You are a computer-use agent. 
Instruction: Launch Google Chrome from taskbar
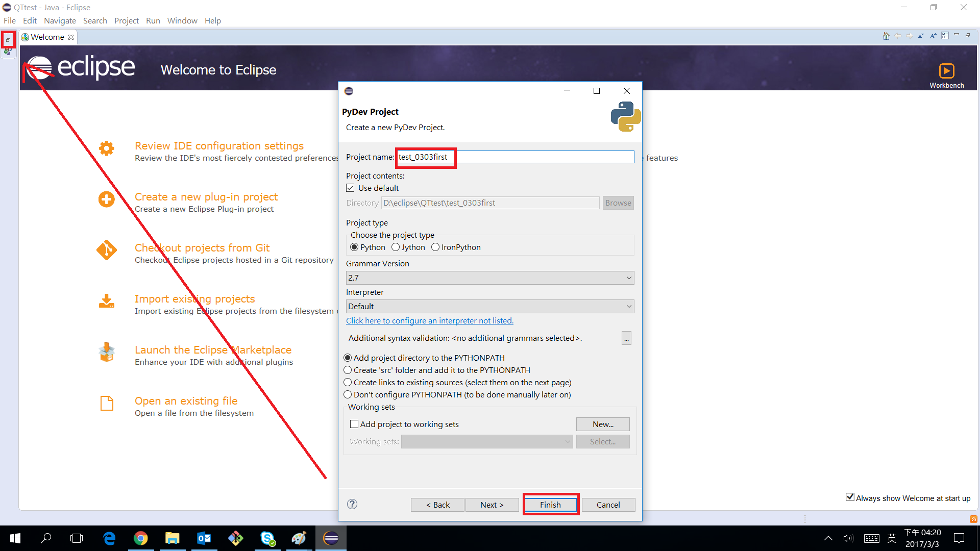coord(141,538)
